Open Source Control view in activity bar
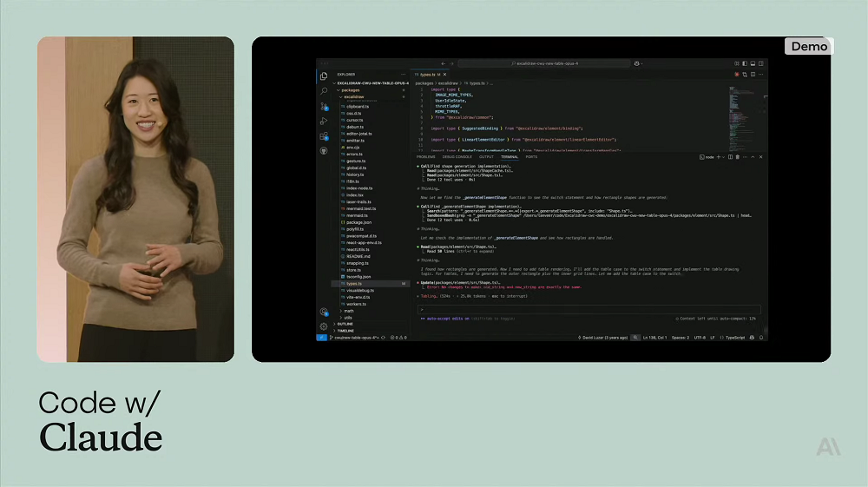This screenshot has width=868, height=487. [x=324, y=106]
